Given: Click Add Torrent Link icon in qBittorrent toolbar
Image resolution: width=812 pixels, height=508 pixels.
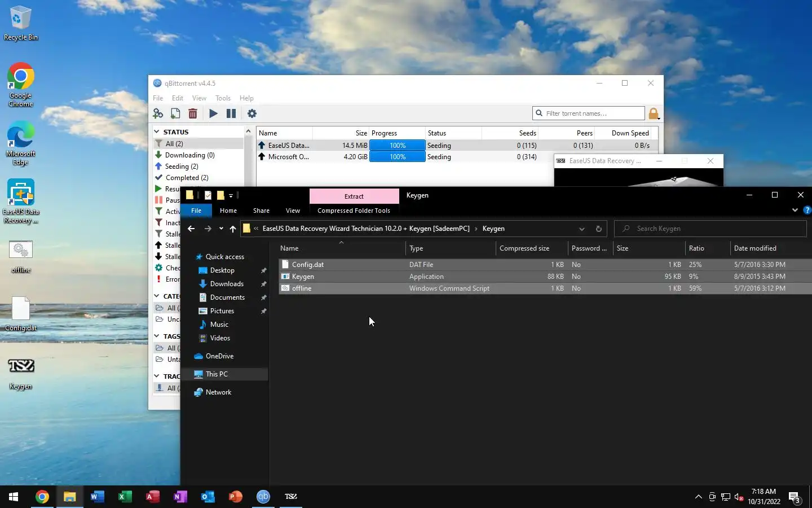Looking at the screenshot, I should click(x=158, y=113).
